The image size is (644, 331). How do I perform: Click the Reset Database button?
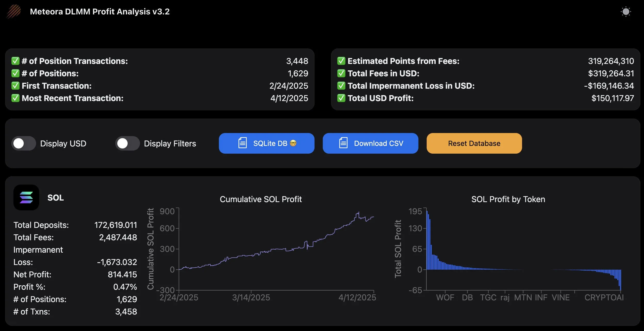474,143
